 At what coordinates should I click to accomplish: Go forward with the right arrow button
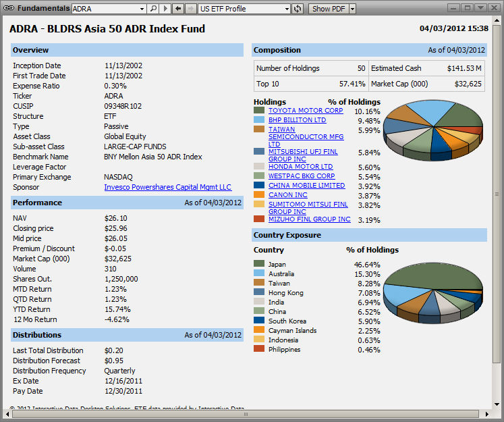(191, 8)
